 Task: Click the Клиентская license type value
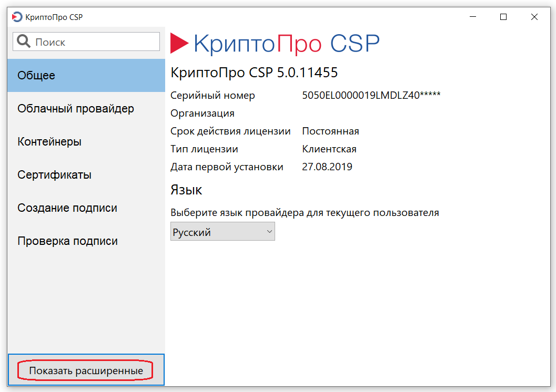point(329,149)
